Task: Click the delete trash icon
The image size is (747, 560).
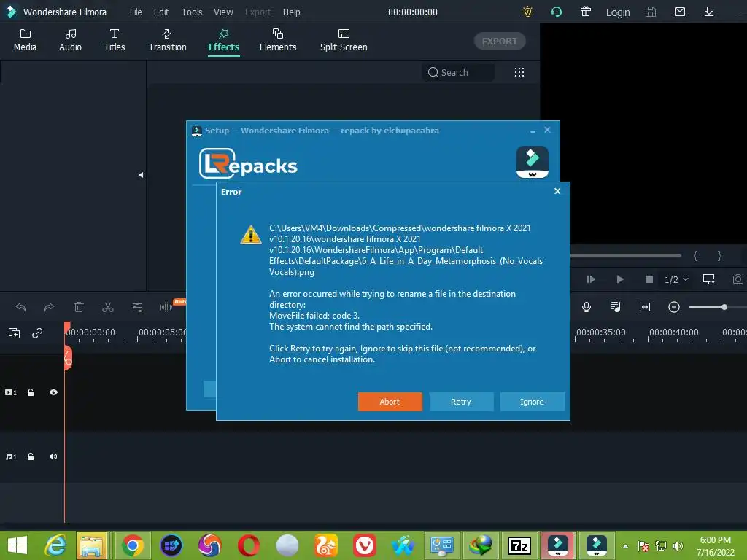Action: (x=79, y=307)
